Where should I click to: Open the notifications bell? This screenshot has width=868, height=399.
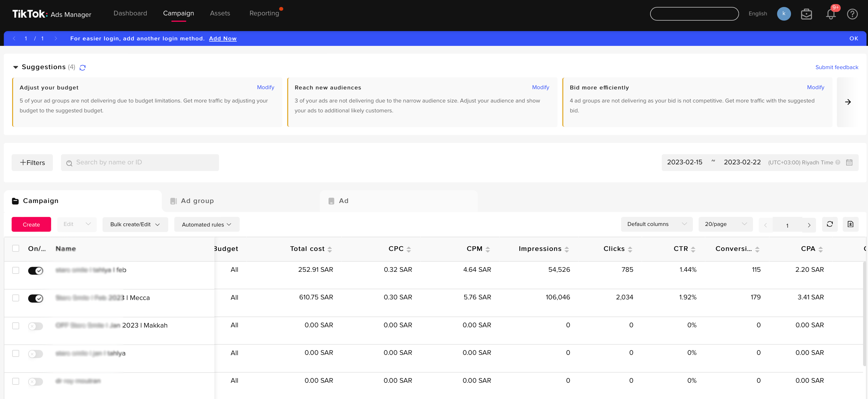click(831, 14)
